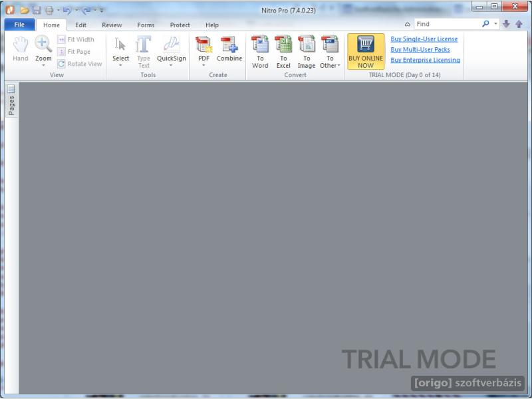
Task: Focus the Find search field
Action: point(447,24)
